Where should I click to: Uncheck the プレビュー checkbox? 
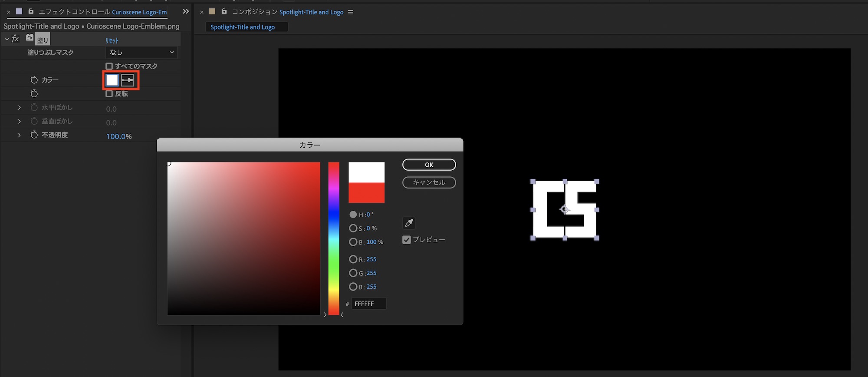[407, 240]
